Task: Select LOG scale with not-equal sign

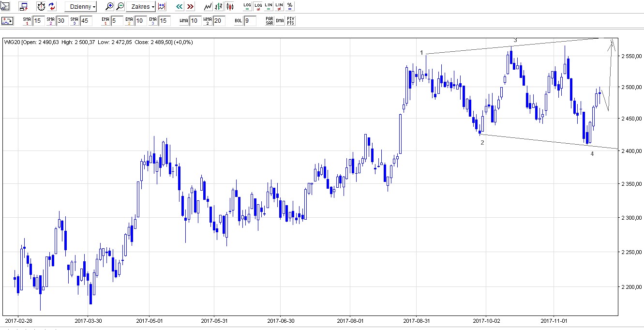Action: (258, 7)
